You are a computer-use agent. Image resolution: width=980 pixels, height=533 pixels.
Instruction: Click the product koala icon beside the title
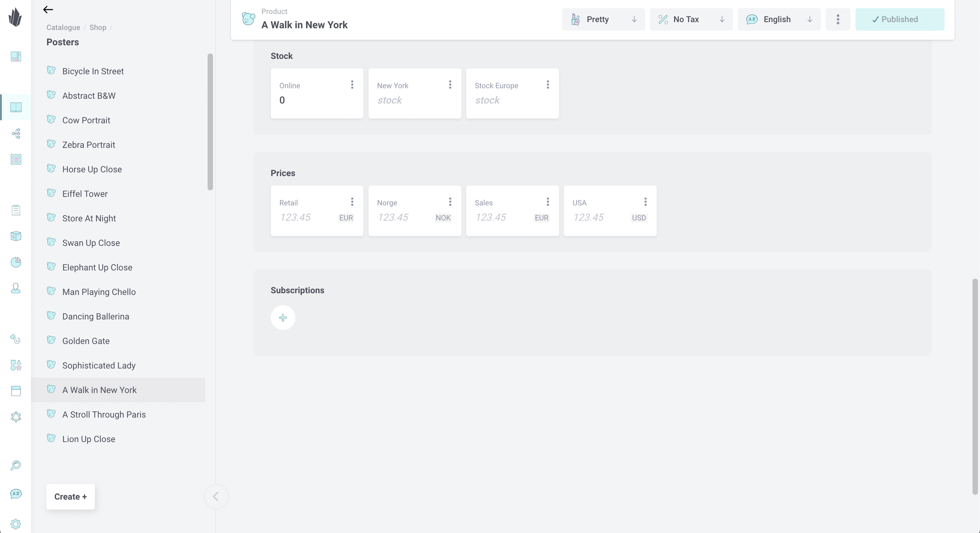tap(248, 19)
